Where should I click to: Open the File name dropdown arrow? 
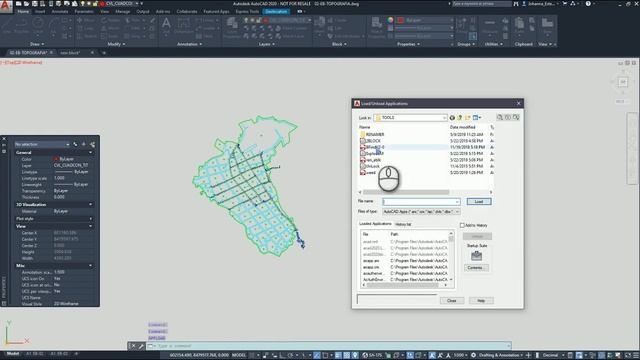[x=457, y=202]
